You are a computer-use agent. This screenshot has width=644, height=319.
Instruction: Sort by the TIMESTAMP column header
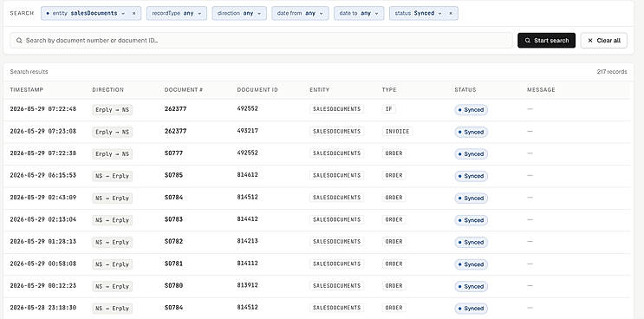click(x=27, y=89)
